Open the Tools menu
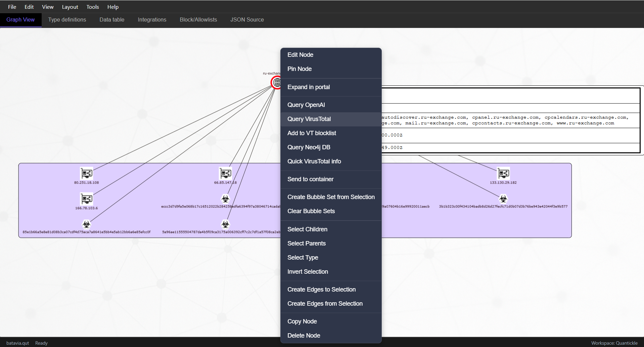 click(x=93, y=7)
